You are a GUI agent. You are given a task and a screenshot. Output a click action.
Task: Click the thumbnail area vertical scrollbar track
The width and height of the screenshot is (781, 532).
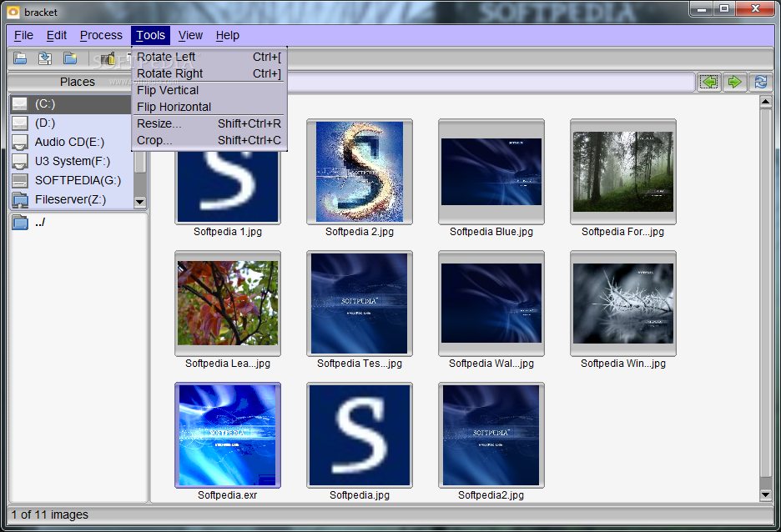coord(765,298)
